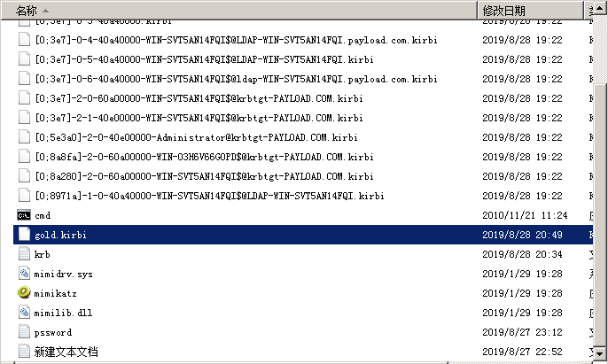Viewport: 608px width, 364px height.
Task: Click the pssword text file icon
Action: [x=24, y=332]
